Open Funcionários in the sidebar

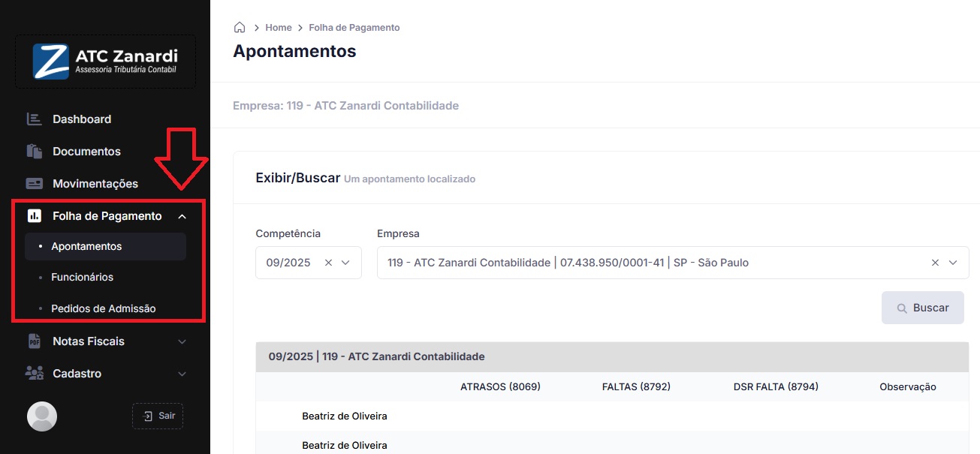pos(82,277)
